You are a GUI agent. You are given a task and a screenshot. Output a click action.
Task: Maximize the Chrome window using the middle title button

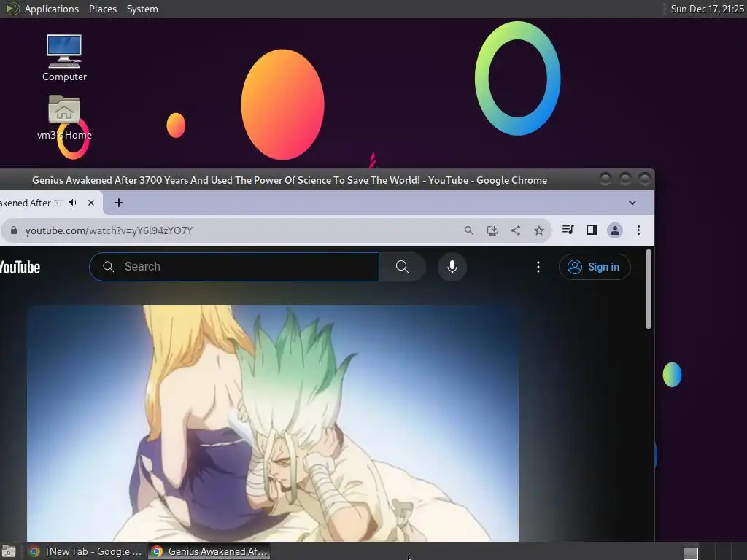(x=625, y=179)
